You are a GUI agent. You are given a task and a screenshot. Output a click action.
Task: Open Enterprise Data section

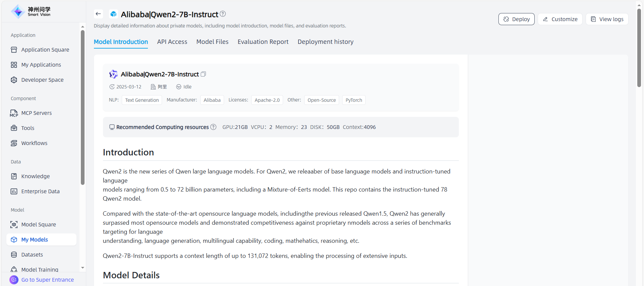40,191
